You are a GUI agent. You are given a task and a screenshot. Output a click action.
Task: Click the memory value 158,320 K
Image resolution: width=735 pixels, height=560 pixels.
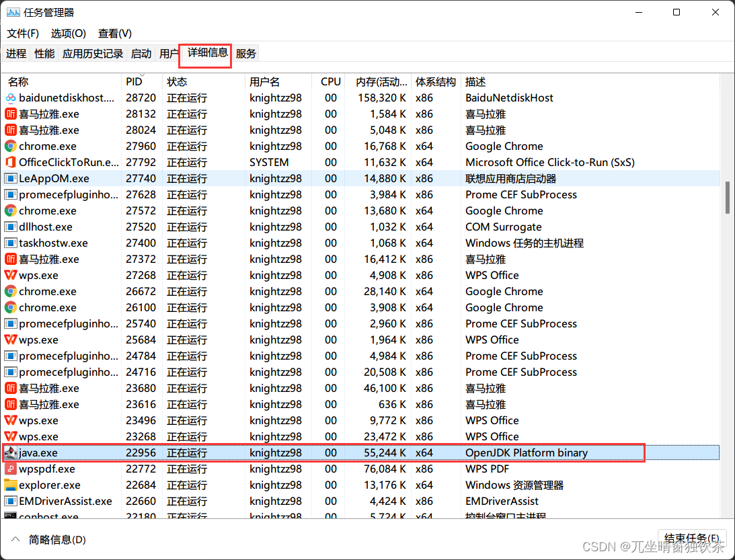point(382,98)
